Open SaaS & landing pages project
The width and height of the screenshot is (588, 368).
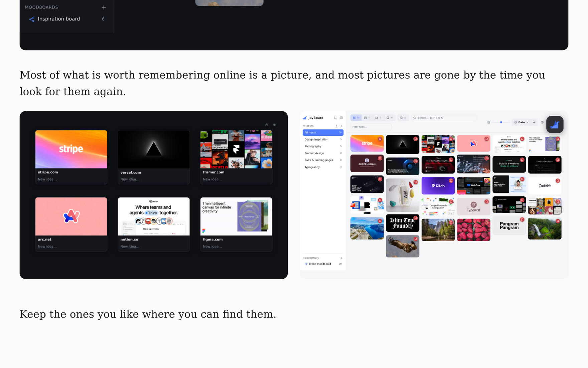click(323, 160)
